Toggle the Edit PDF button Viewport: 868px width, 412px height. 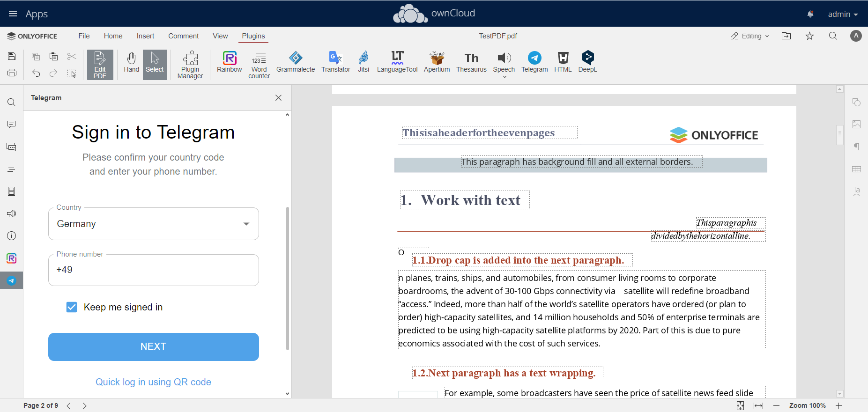(x=100, y=65)
